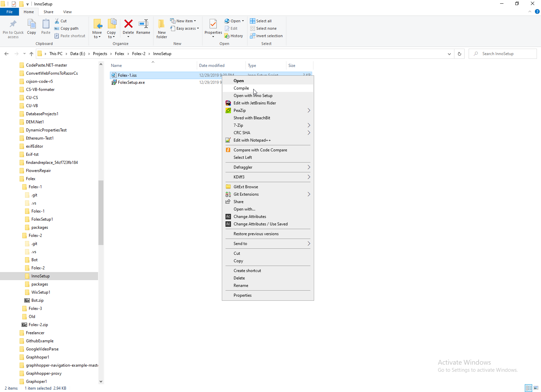Open the File ribbon tab
541x392 pixels.
(9, 12)
